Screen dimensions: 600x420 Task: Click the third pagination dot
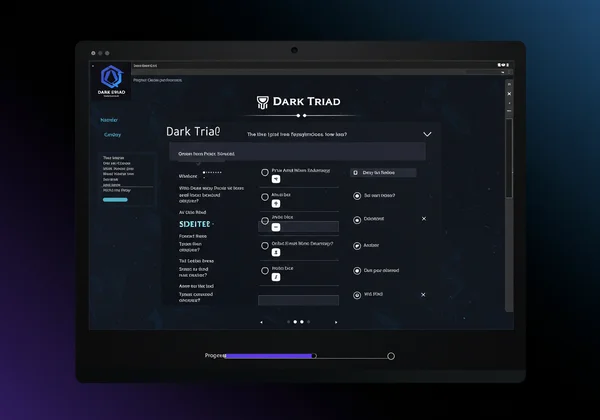coord(302,322)
